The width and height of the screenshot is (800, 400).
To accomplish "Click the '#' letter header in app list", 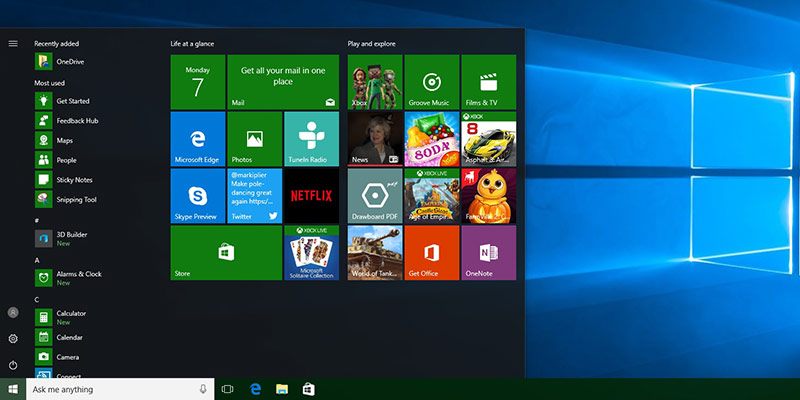I will tap(37, 220).
